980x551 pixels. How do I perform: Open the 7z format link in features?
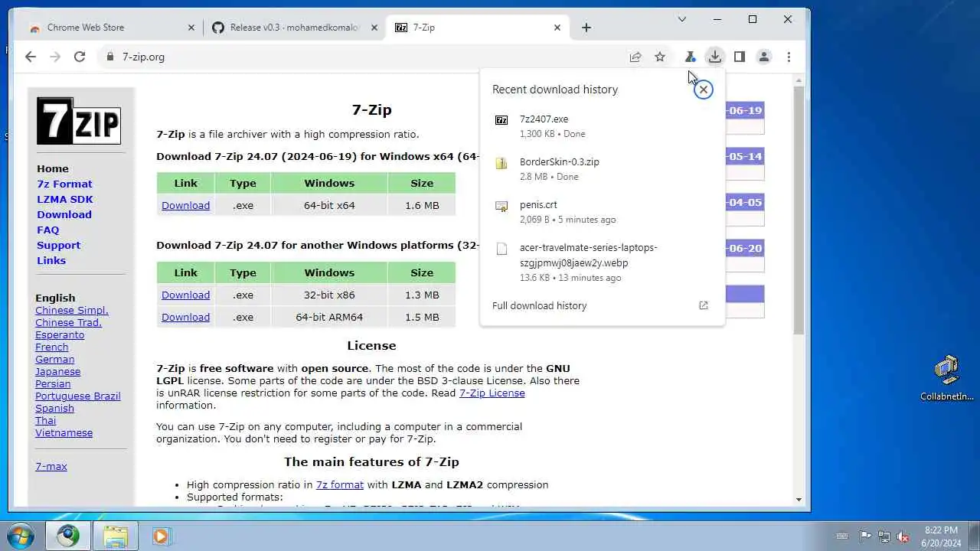click(340, 484)
